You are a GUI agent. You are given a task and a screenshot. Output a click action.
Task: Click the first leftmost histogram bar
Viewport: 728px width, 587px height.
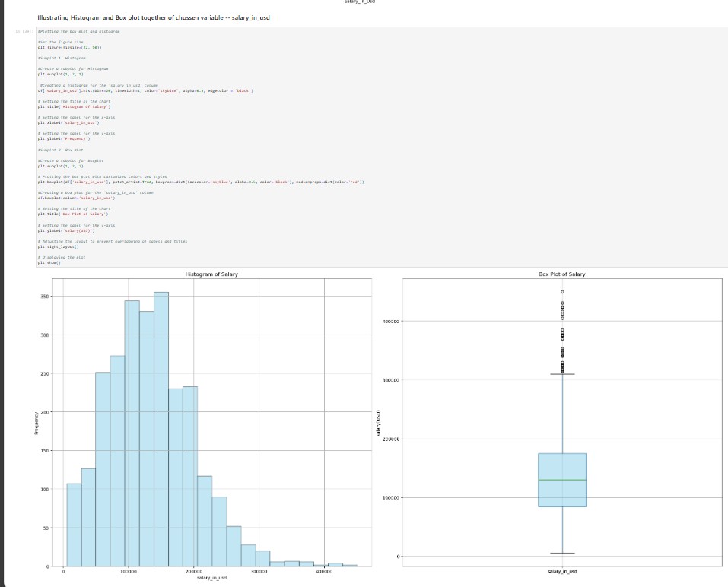point(74,525)
